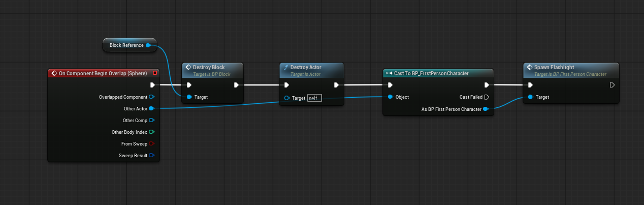Click the Destroy Actor Target pin

(287, 98)
